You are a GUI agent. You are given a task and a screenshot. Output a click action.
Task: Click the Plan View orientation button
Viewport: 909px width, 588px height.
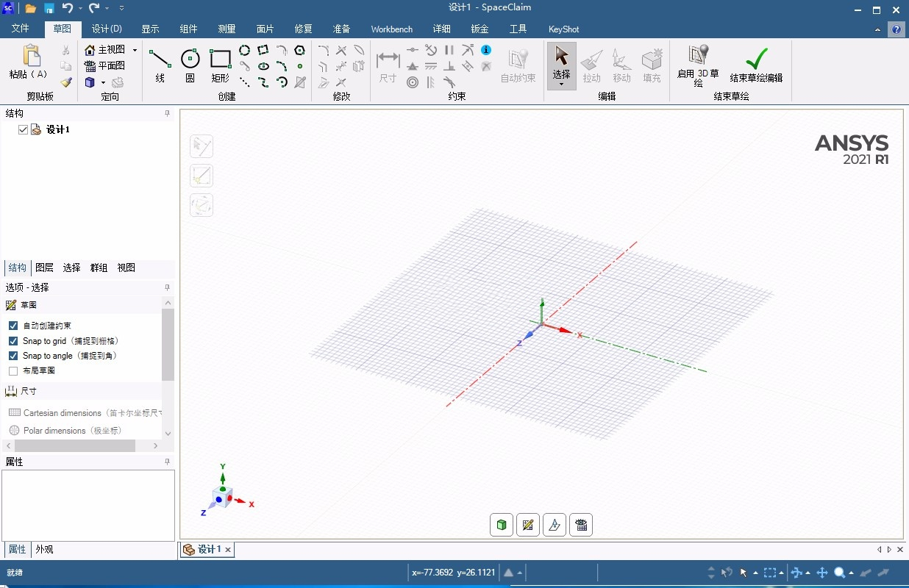(x=104, y=65)
